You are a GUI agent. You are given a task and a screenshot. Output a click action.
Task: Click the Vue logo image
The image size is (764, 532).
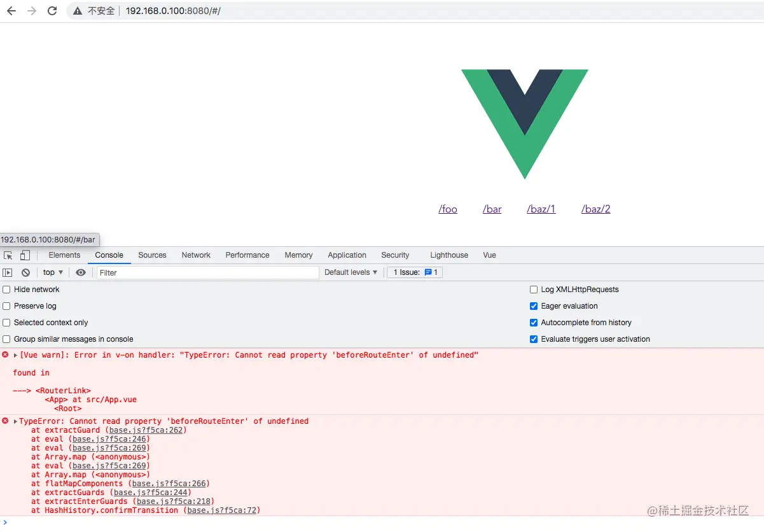(525, 124)
